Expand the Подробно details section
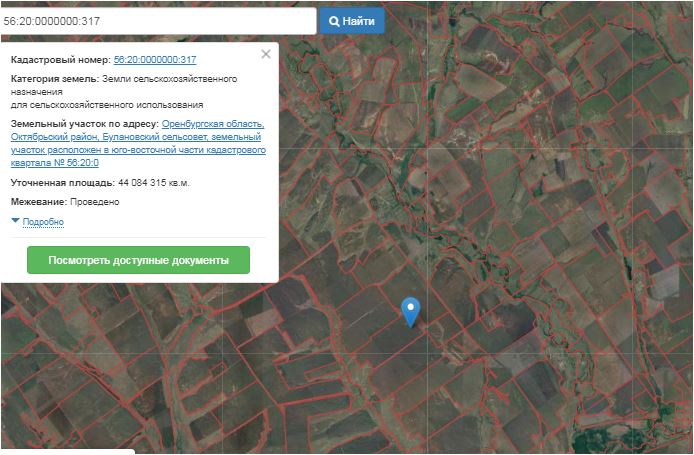Screen dimensions: 694x455 [x=43, y=222]
